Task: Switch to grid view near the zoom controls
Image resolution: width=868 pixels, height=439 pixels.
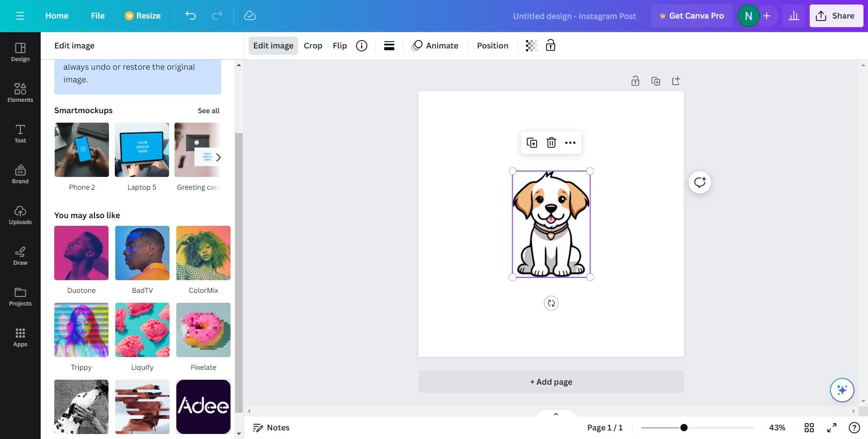Action: [809, 427]
